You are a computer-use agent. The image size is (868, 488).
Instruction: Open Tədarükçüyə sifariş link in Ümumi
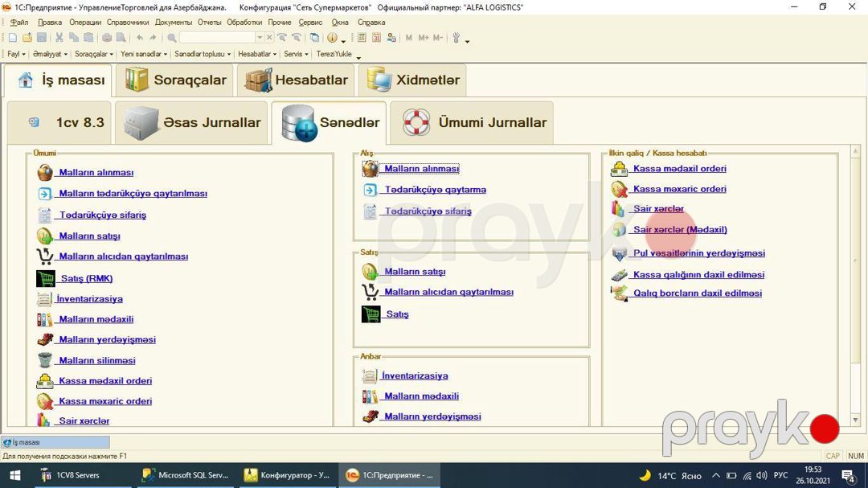point(102,215)
